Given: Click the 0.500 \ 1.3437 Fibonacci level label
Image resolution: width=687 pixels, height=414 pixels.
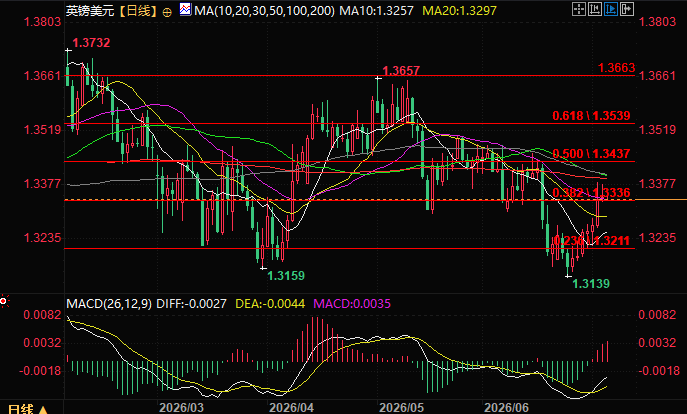Looking at the screenshot, I should pyautogui.click(x=591, y=154).
